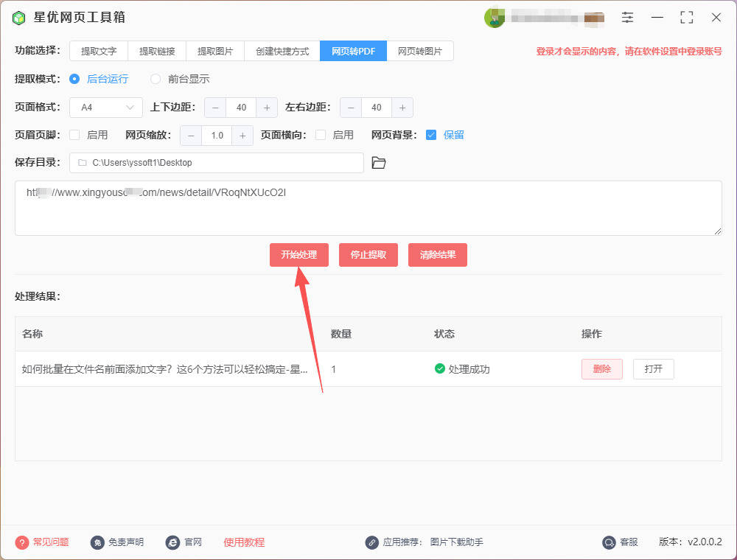Decrease 网页缩放 with minus button
737x560 pixels.
pos(191,136)
